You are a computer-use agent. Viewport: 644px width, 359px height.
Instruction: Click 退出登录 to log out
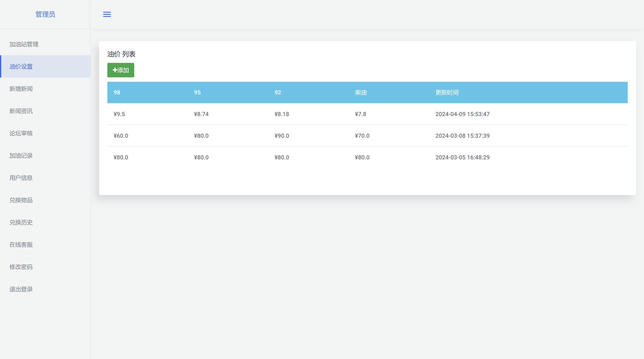click(x=45, y=289)
